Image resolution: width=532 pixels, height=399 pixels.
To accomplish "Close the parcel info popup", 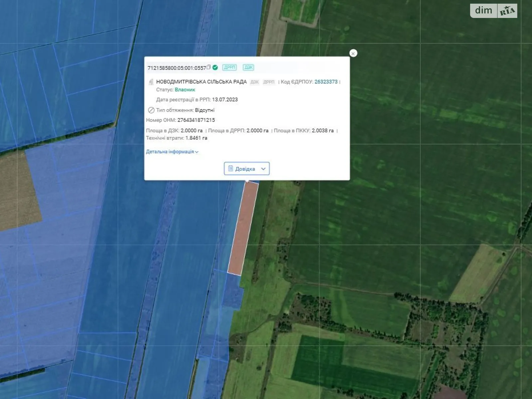I will click(353, 53).
